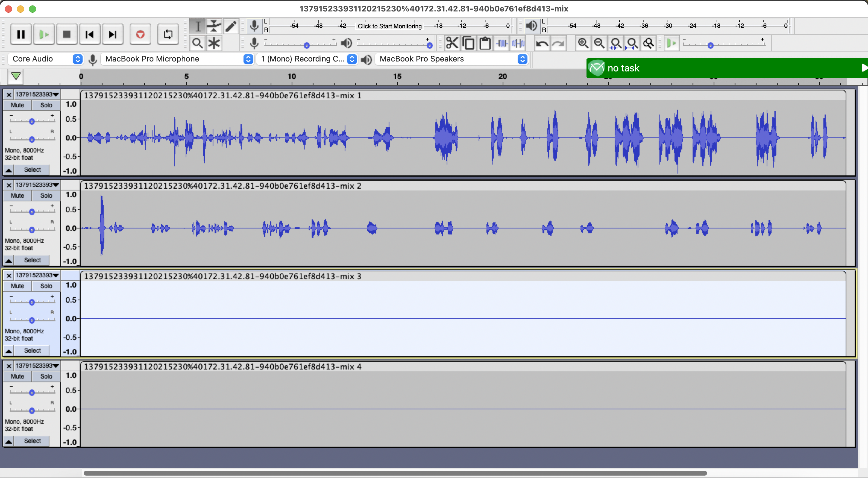This screenshot has height=478, width=868.
Task: Start recording with the Record button
Action: (140, 34)
